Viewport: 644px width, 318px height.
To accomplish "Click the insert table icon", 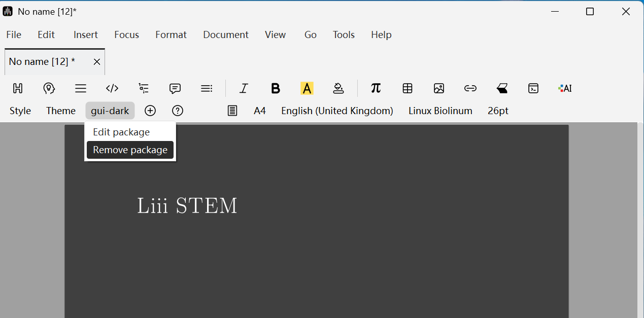I will 408,88.
